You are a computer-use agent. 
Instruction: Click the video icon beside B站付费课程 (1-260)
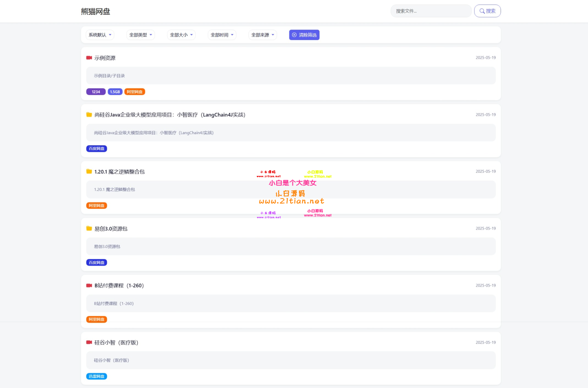89,285
